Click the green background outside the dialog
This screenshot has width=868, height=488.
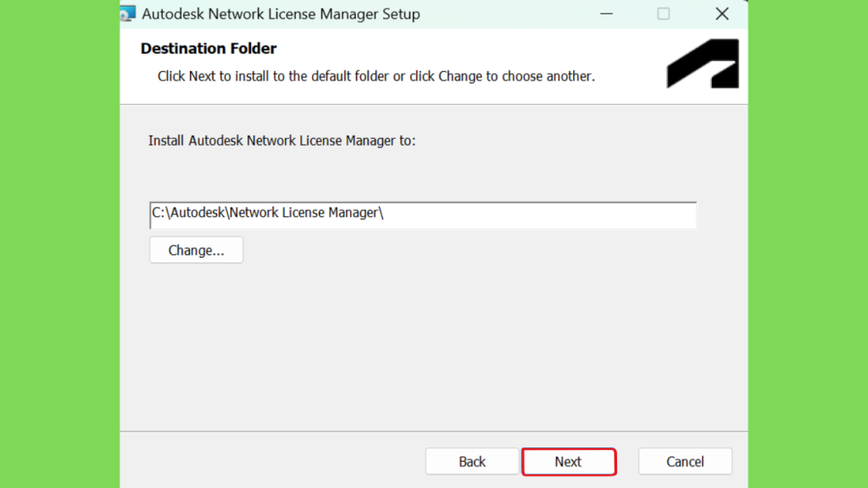pyautogui.click(x=60, y=243)
